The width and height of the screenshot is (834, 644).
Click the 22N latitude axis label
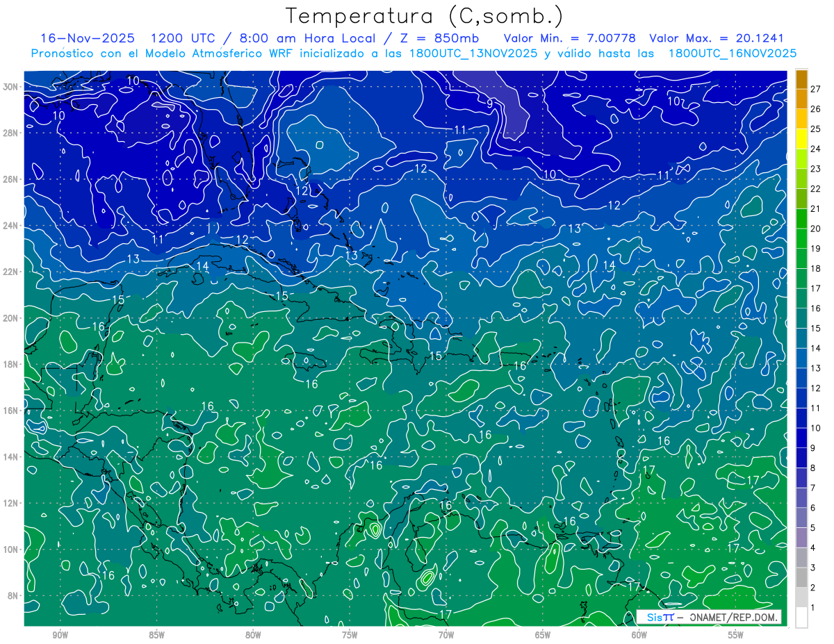point(11,272)
